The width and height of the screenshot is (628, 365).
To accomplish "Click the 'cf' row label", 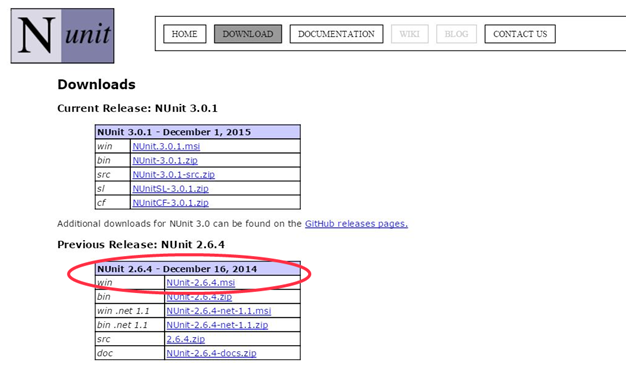I will pos(101,203).
